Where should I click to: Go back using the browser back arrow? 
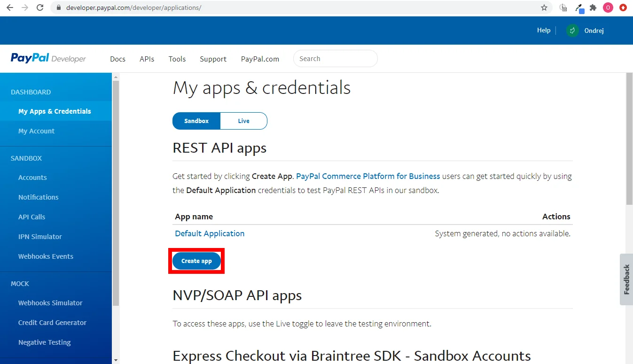(9, 8)
